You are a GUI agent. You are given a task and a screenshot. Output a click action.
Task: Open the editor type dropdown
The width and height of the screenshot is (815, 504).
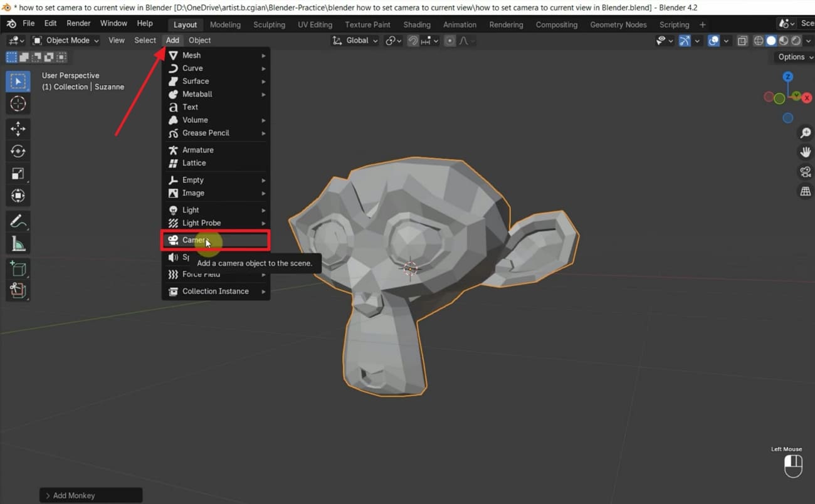[x=16, y=40]
